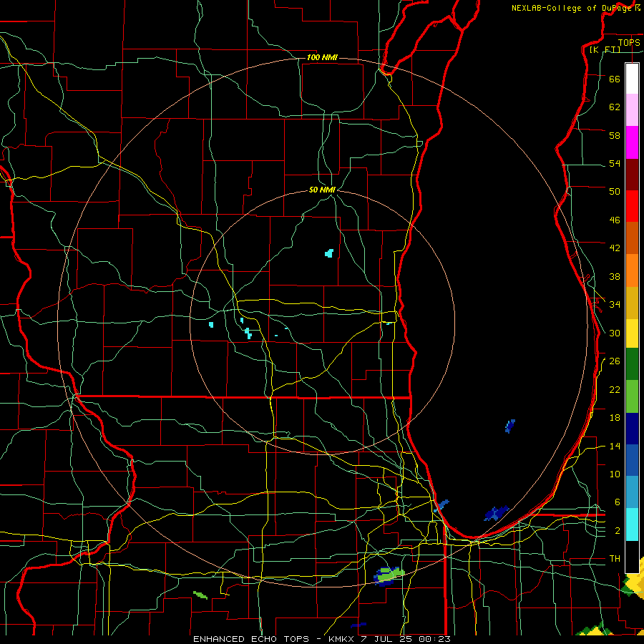Pick the light orange legend band
Screen dimensions: 644x644
coord(632,270)
